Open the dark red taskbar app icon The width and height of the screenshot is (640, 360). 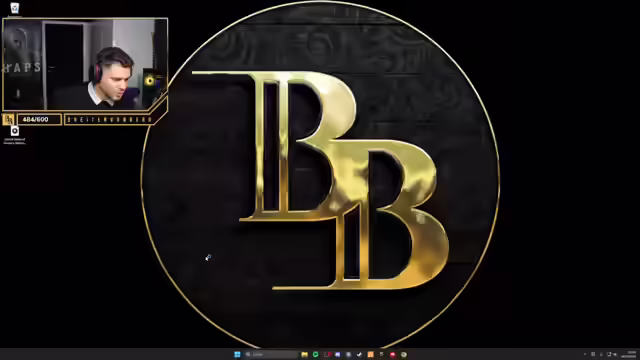click(327, 354)
